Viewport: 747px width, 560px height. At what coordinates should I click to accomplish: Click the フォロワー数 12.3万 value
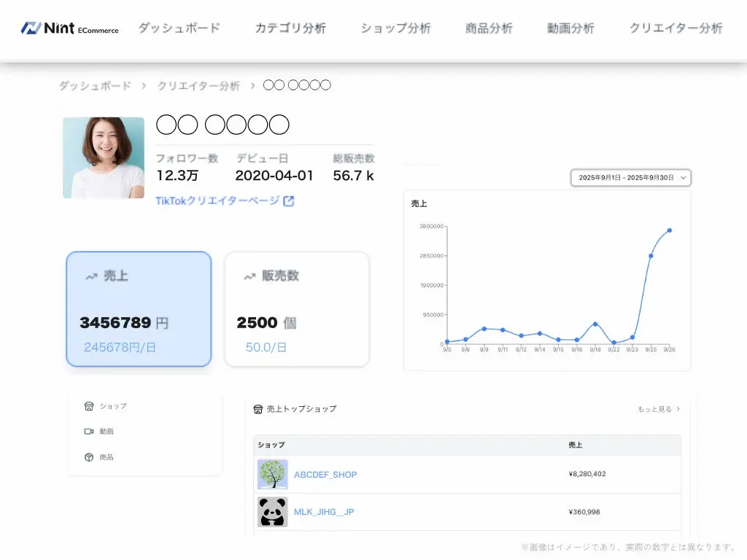pos(177,176)
